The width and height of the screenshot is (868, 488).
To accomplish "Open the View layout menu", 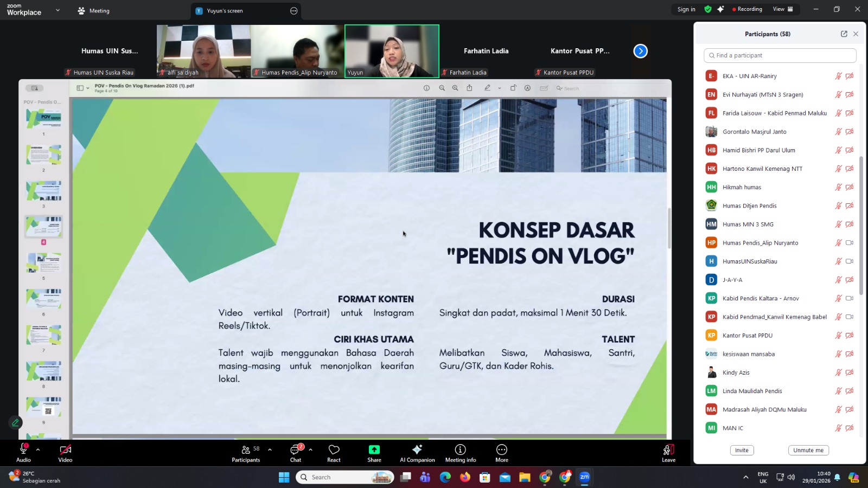I will click(x=782, y=9).
